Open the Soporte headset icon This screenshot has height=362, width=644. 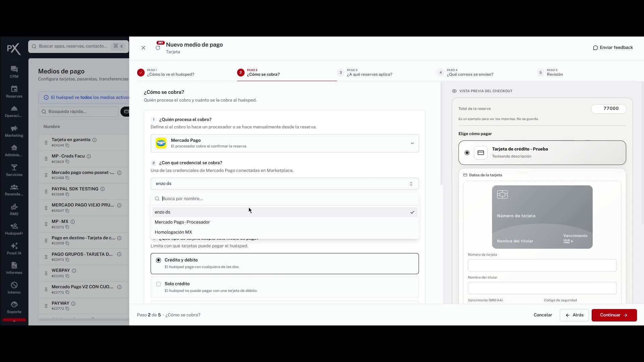(14, 305)
